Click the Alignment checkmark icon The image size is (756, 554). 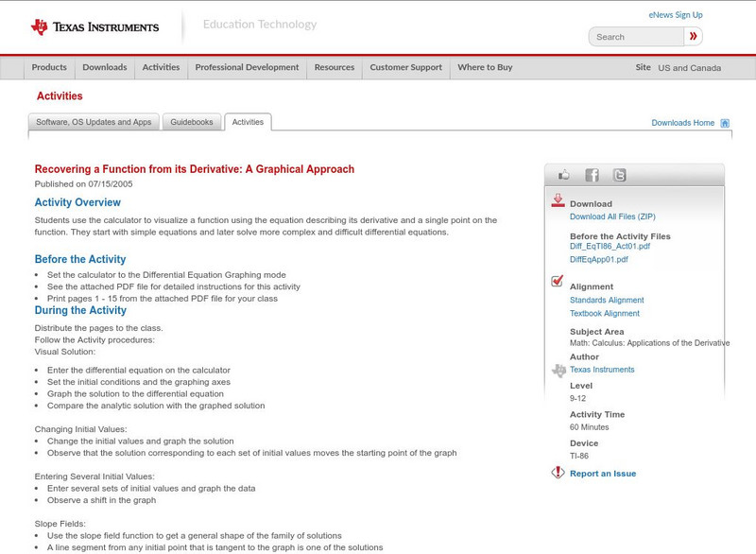click(x=558, y=281)
